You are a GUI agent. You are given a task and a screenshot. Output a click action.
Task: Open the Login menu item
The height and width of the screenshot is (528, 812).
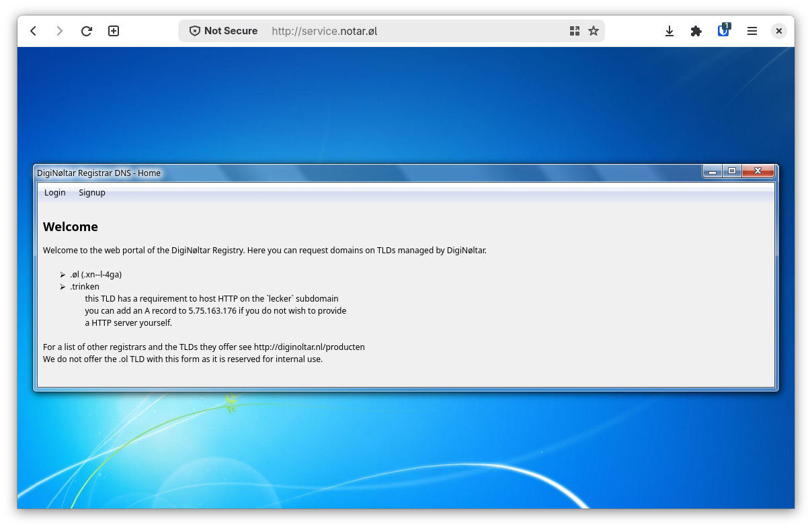(x=55, y=193)
